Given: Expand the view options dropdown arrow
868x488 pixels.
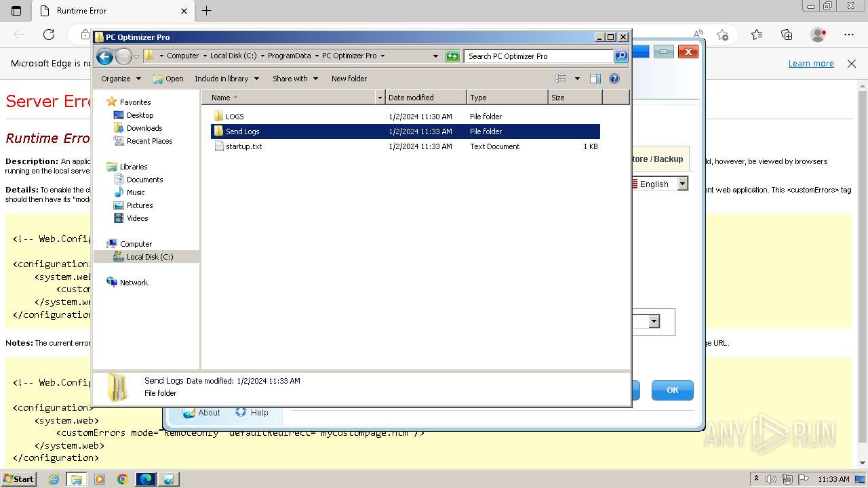Looking at the screenshot, I should click(577, 79).
